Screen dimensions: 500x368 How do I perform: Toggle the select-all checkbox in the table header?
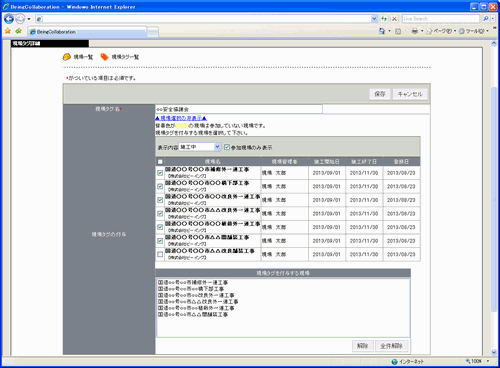160,162
